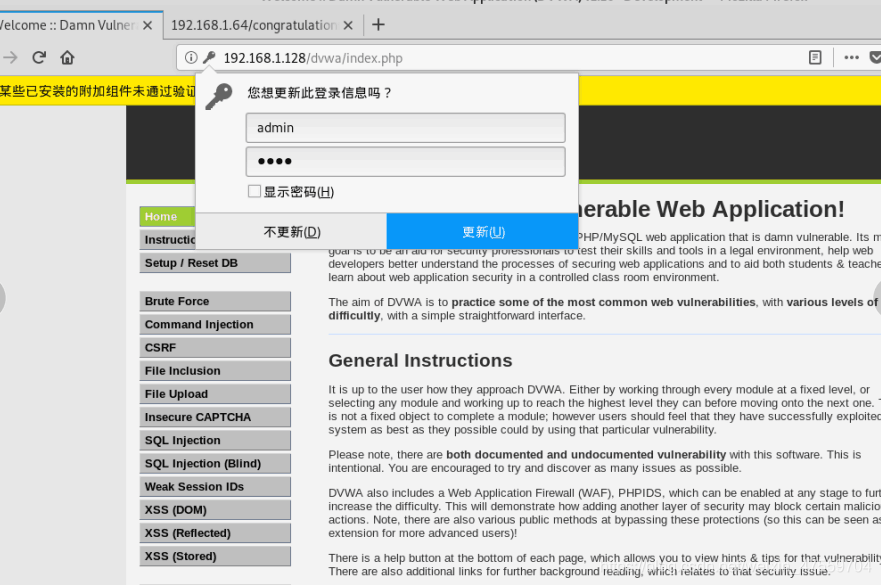Open the XSS (DOM) module

(215, 510)
